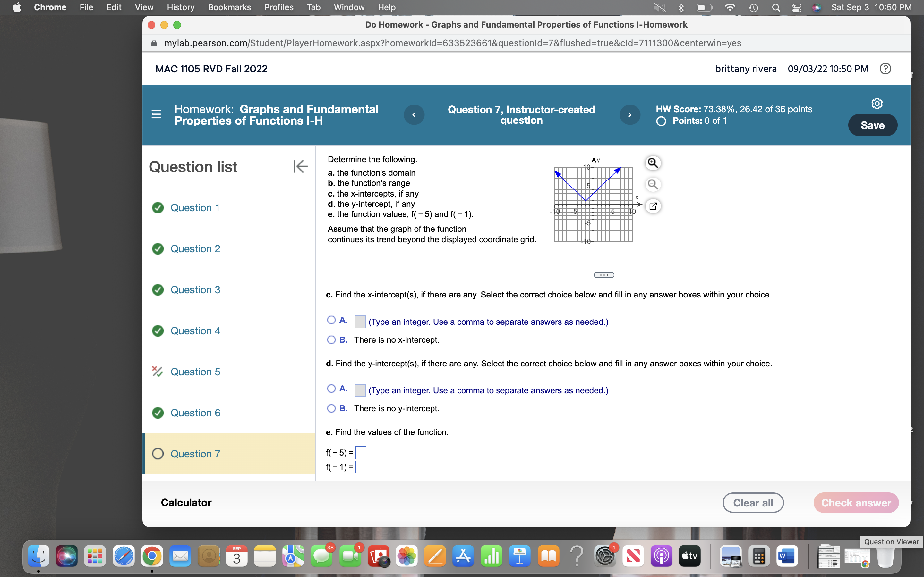
Task: Click the help question mark icon
Action: click(885, 69)
